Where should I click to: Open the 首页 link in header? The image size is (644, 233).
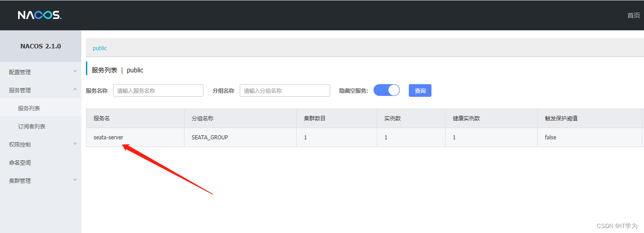[x=634, y=15]
